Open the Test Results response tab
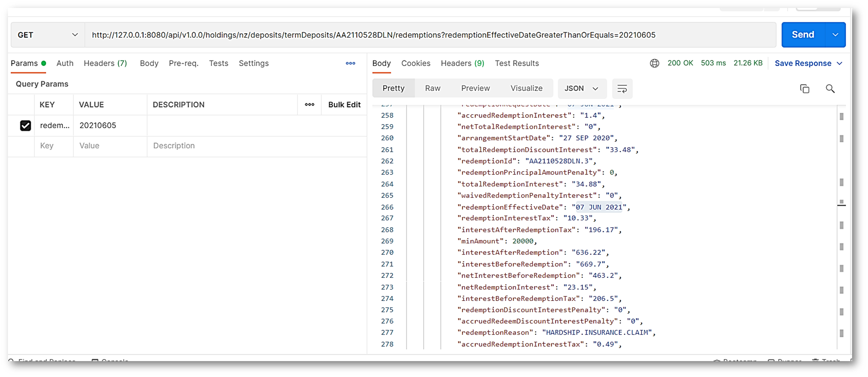This screenshot has height=377, width=868. (516, 63)
